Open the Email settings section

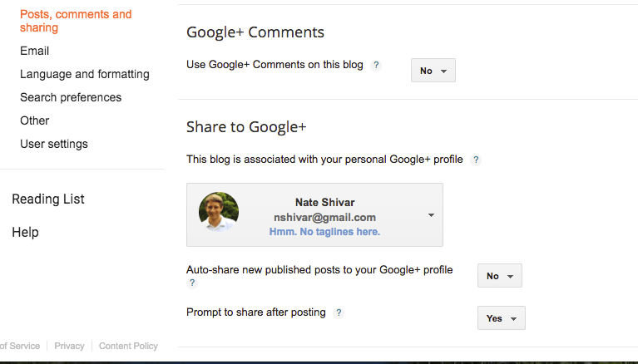35,51
